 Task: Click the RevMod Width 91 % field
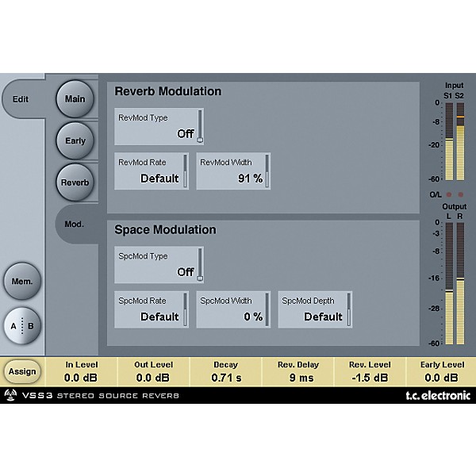pyautogui.click(x=233, y=171)
